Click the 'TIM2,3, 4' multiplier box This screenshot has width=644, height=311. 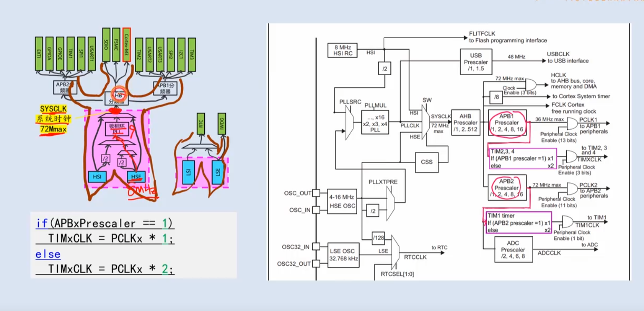point(522,158)
